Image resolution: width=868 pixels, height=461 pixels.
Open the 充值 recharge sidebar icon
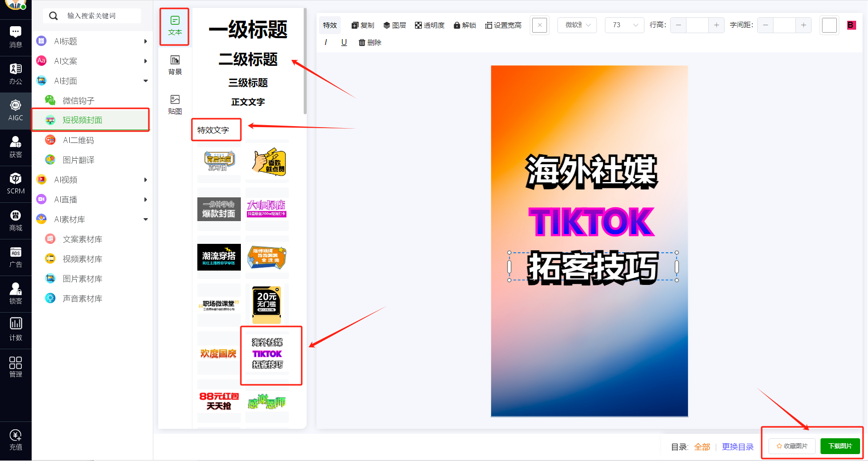click(16, 440)
